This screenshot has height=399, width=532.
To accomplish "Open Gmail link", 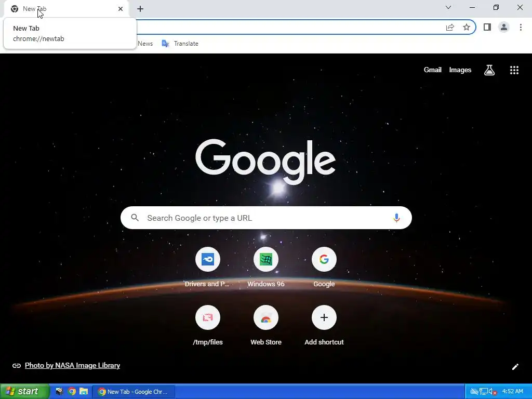I will click(x=433, y=70).
